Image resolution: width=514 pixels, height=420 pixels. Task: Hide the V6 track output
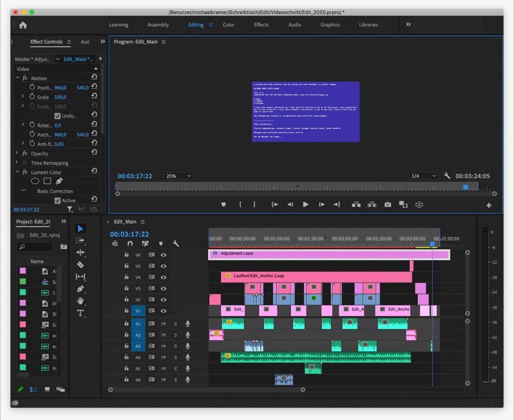click(163, 255)
